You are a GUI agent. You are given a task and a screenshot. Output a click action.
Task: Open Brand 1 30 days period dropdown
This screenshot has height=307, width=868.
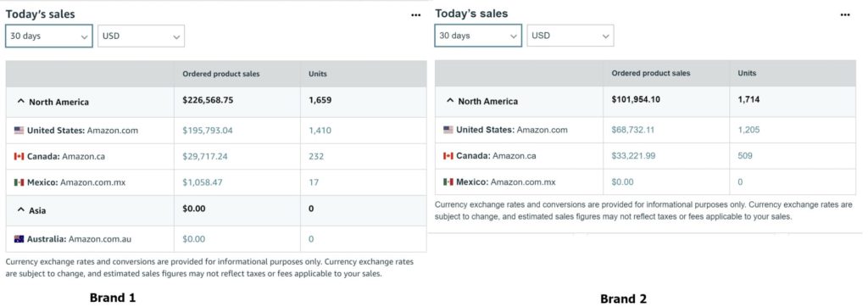pyautogui.click(x=49, y=36)
